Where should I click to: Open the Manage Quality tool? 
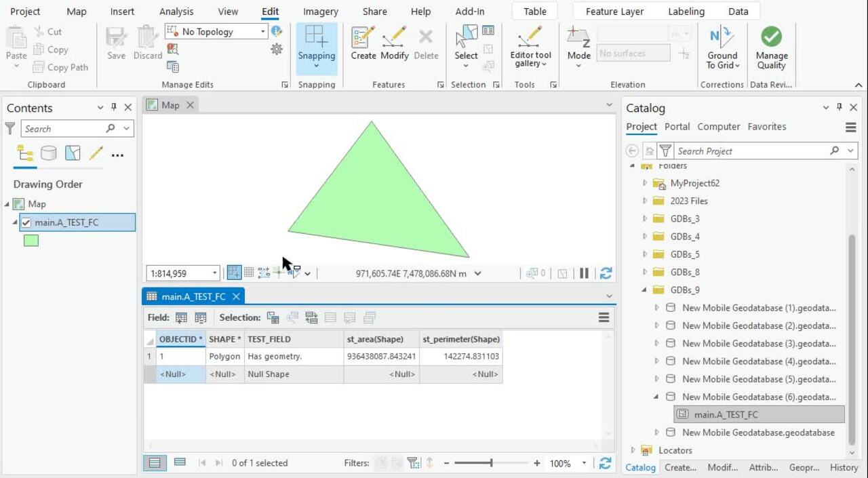coord(771,47)
